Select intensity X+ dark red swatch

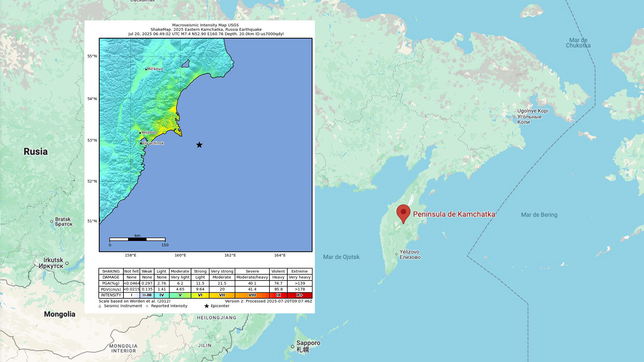tap(300, 295)
